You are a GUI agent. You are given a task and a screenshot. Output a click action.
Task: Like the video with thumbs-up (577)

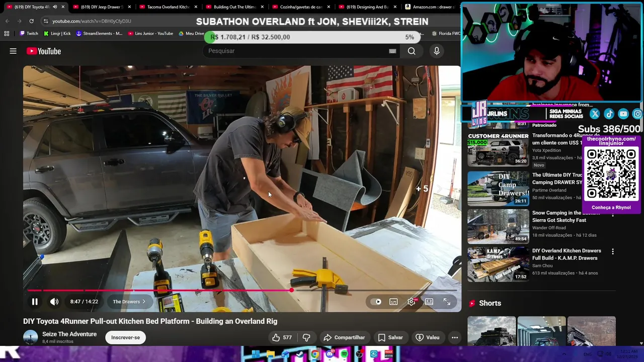282,337
